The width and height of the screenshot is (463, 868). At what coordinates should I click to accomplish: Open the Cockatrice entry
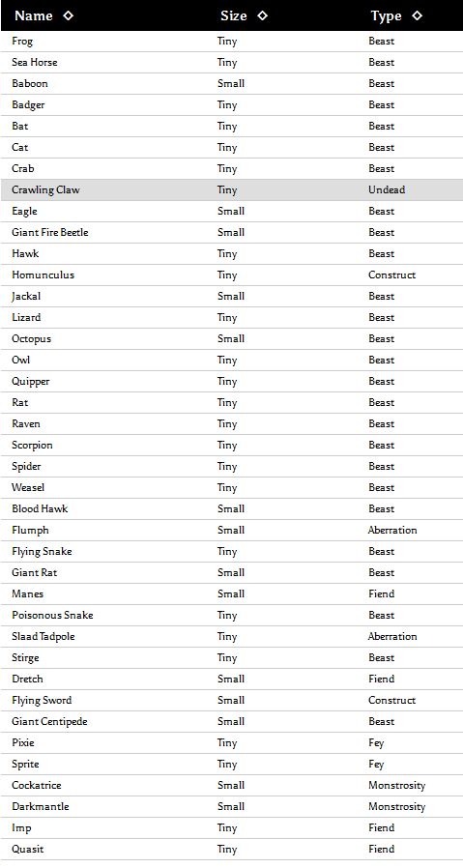[x=37, y=785]
